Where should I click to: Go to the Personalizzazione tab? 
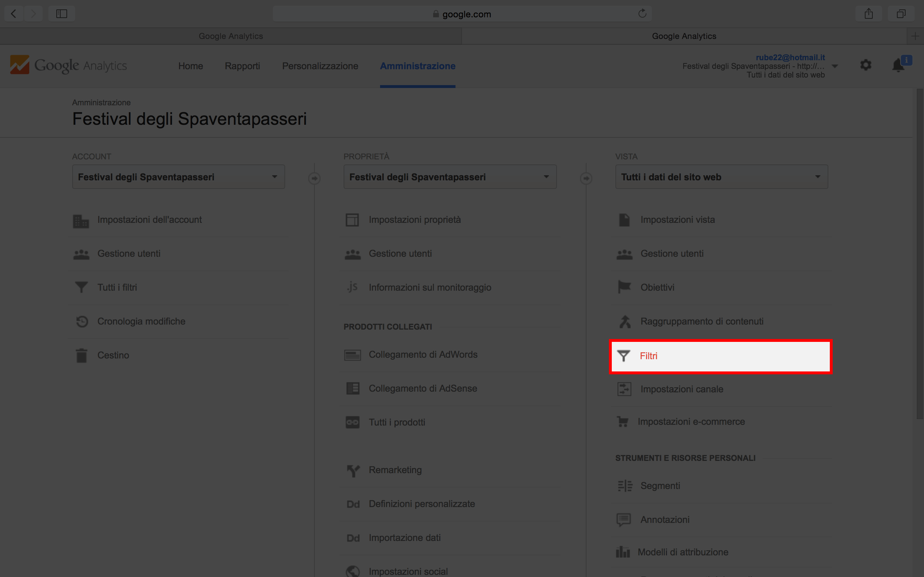320,66
